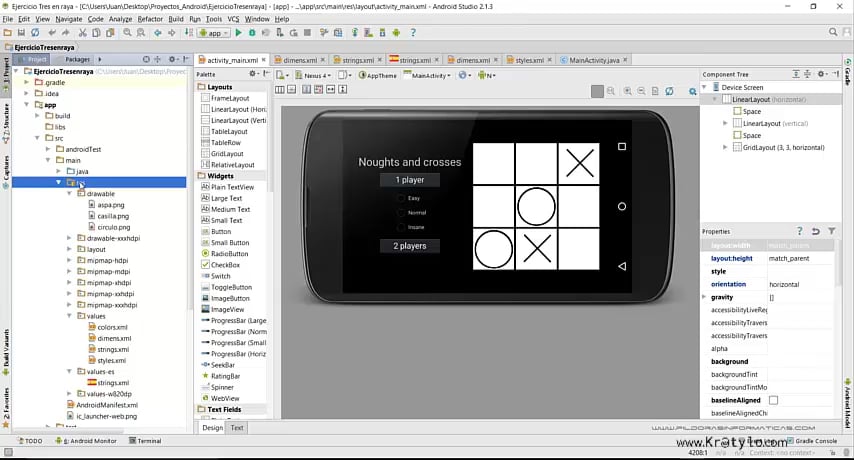
Task: Open the locale globe dropdown
Action: coord(464,76)
